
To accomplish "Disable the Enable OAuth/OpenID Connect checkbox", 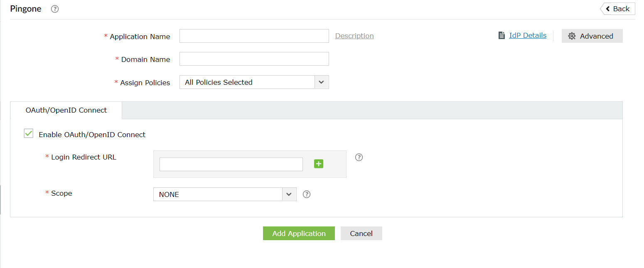I will (x=29, y=134).
